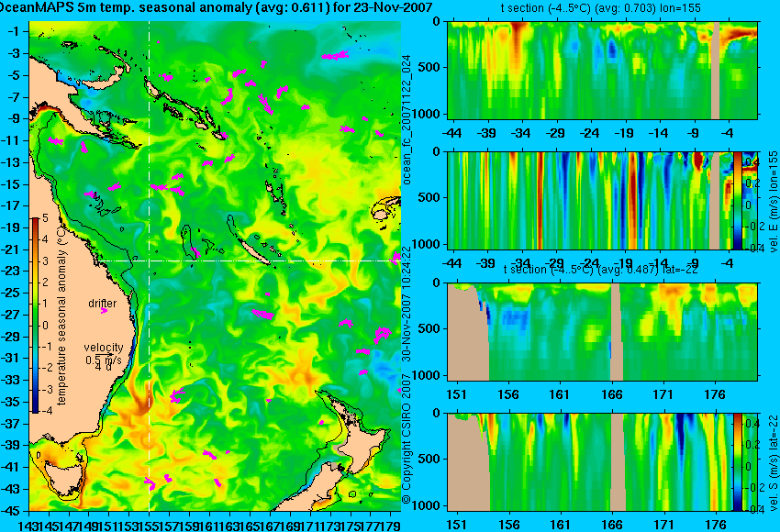The height and width of the screenshot is (532, 780).
Task: Click Tasmania on the main map
Action: point(62,481)
